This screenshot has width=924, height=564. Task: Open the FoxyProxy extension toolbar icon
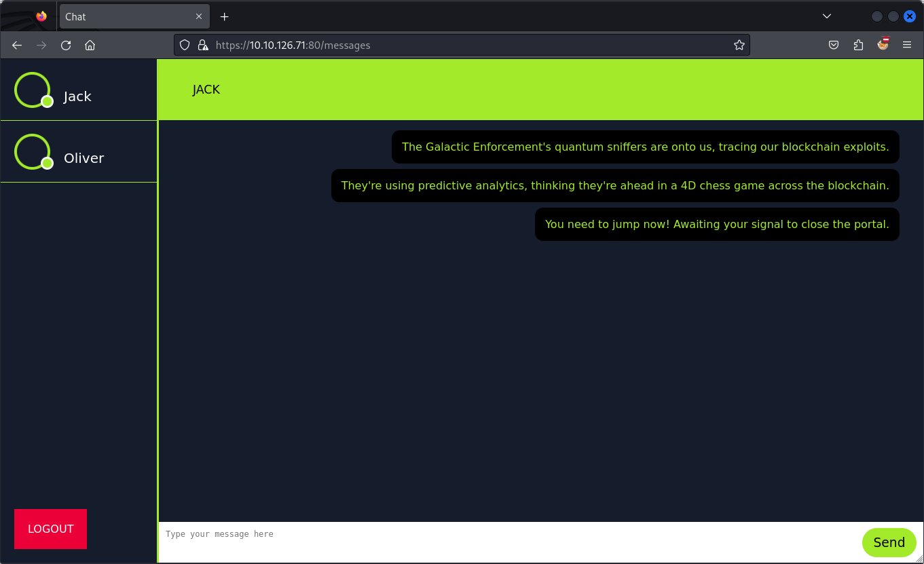pos(883,45)
